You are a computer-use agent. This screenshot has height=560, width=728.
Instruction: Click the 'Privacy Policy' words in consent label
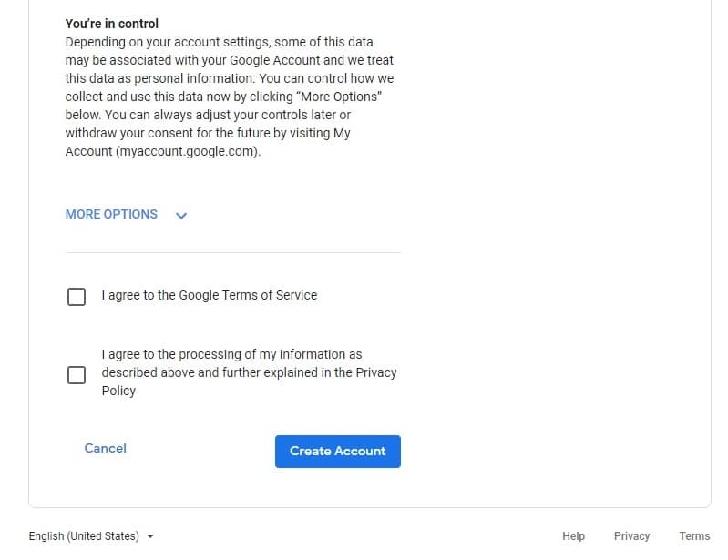(249, 382)
